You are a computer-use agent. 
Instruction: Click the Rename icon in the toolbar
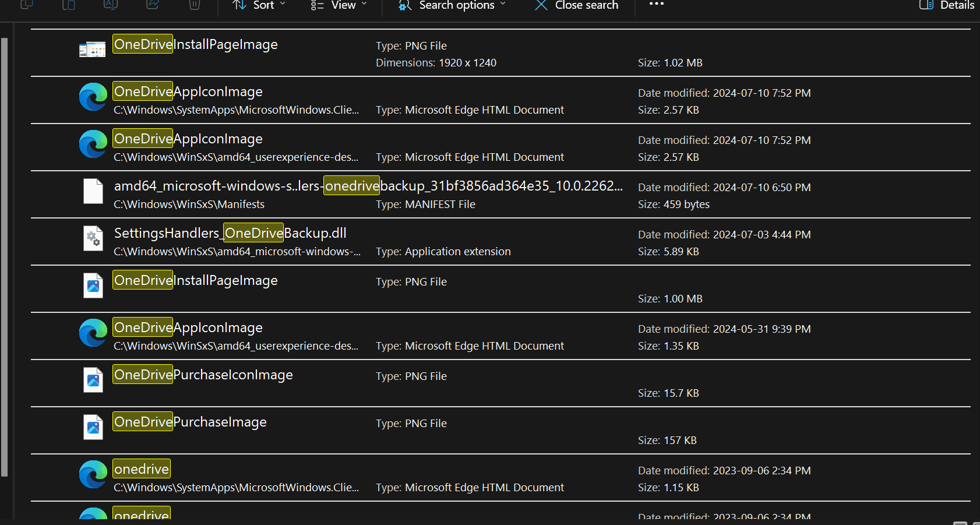111,4
